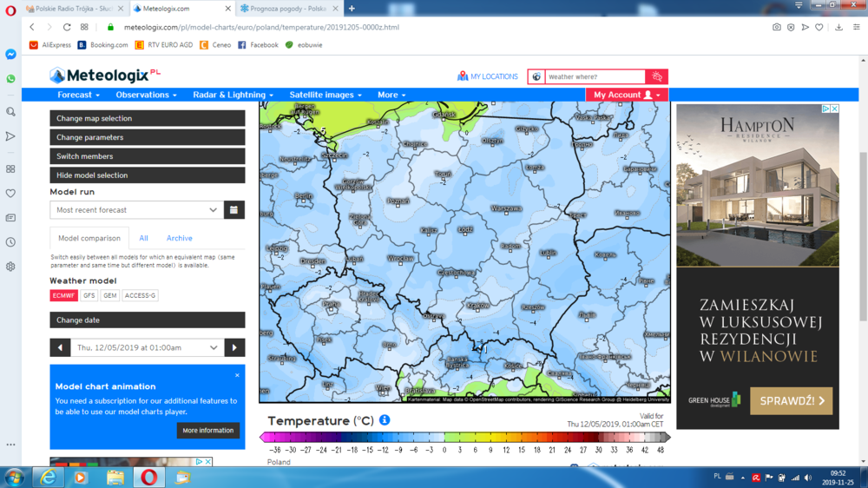
Task: Select the GEM weather model
Action: coord(110,296)
